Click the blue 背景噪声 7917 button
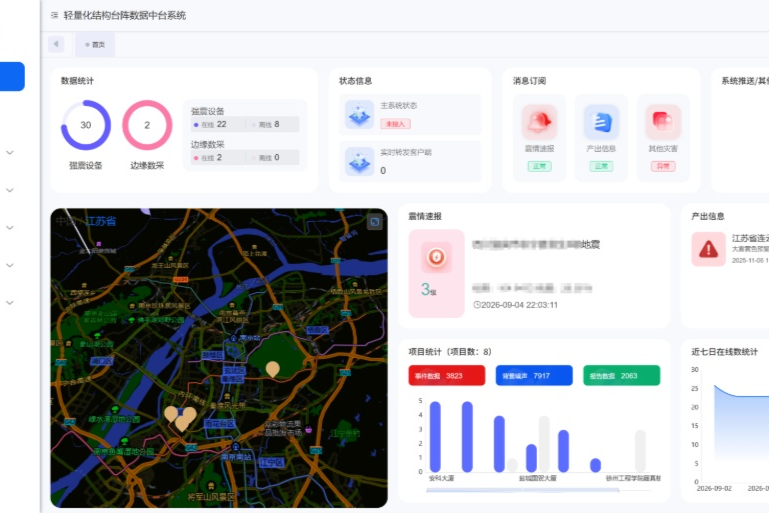This screenshot has height=513, width=769. click(534, 376)
